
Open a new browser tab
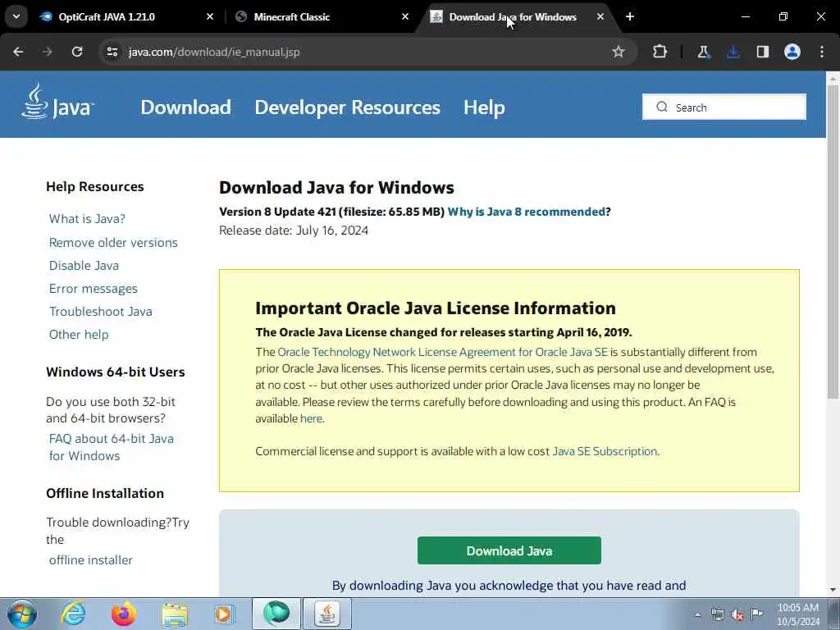pos(630,16)
